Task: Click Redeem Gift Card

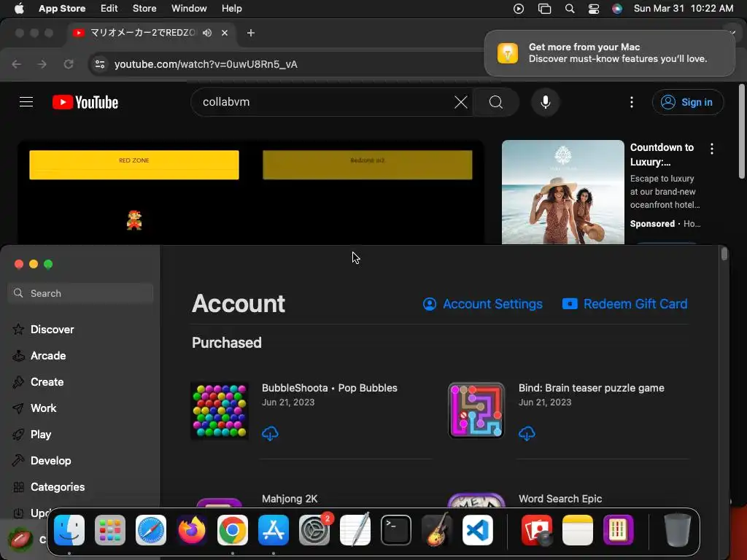Action: 624,304
